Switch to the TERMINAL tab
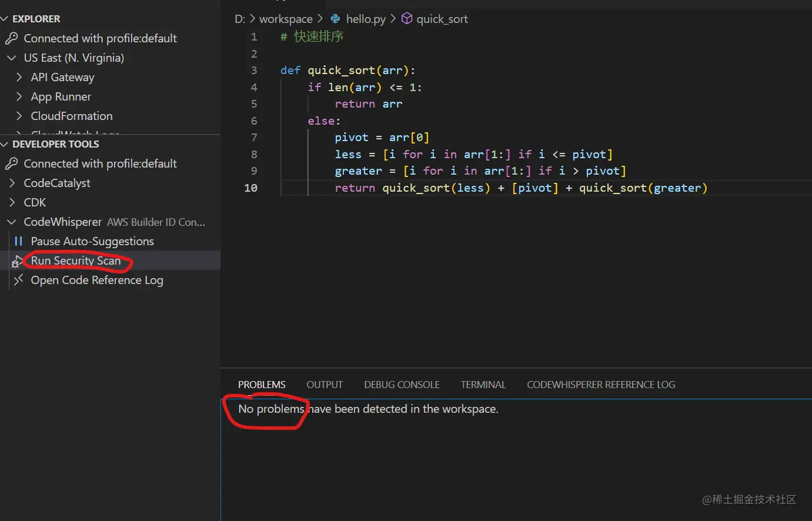The height and width of the screenshot is (521, 812). point(483,385)
